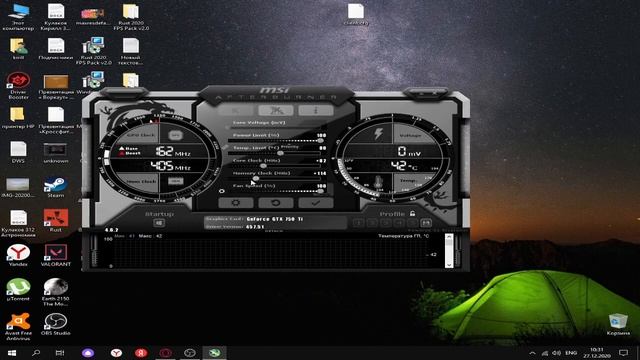Click the Temp. Limit slider handle
This screenshot has width=640, height=360.
pos(280,153)
